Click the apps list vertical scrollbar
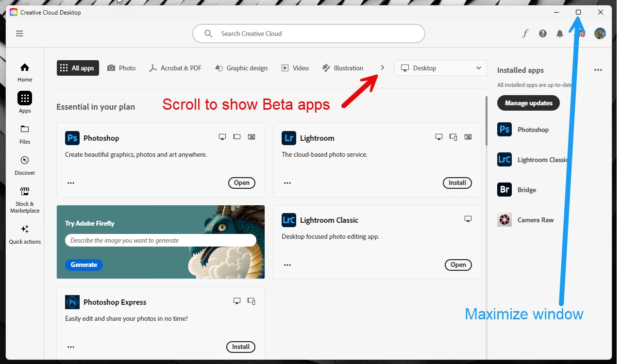This screenshot has height=364, width=639. point(487,120)
